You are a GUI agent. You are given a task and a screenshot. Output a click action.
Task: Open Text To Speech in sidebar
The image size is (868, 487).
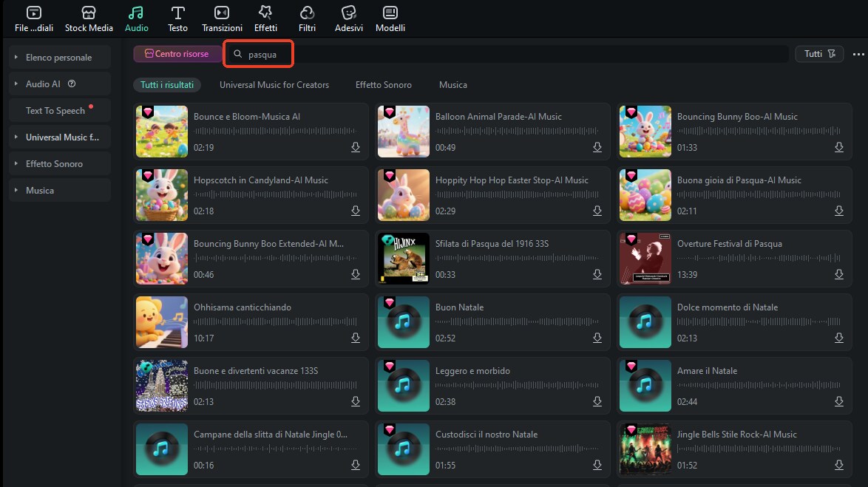click(x=55, y=111)
